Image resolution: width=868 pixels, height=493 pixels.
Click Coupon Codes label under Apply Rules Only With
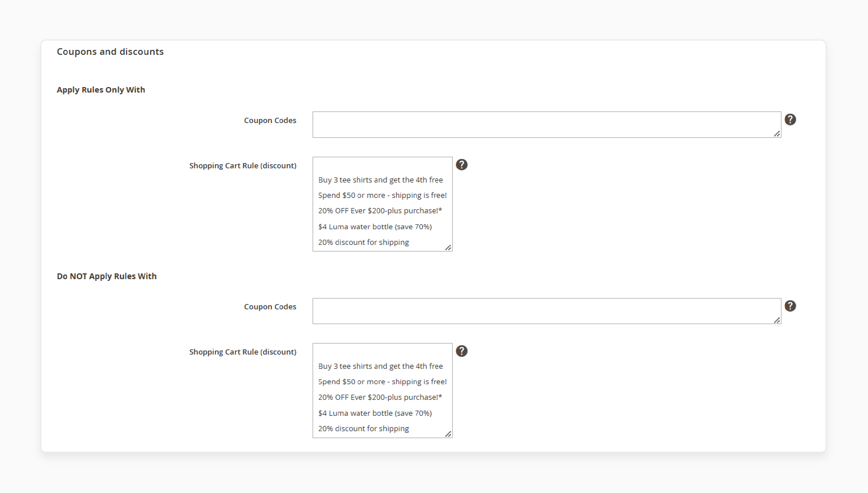click(x=270, y=120)
